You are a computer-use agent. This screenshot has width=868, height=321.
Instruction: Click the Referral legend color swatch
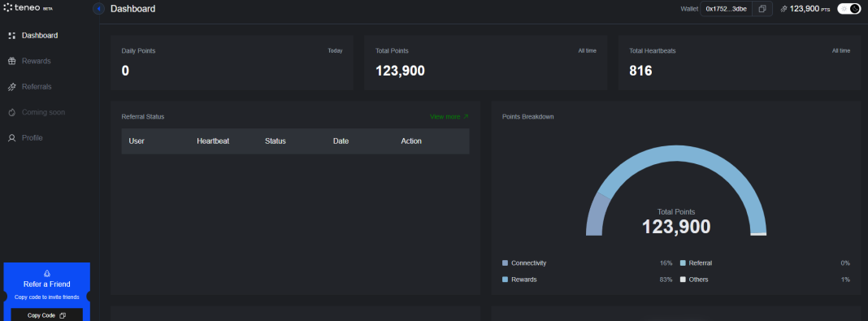coord(683,262)
